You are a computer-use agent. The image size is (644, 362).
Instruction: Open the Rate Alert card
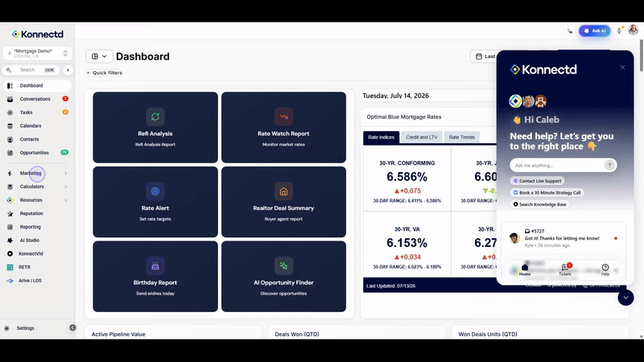(155, 202)
